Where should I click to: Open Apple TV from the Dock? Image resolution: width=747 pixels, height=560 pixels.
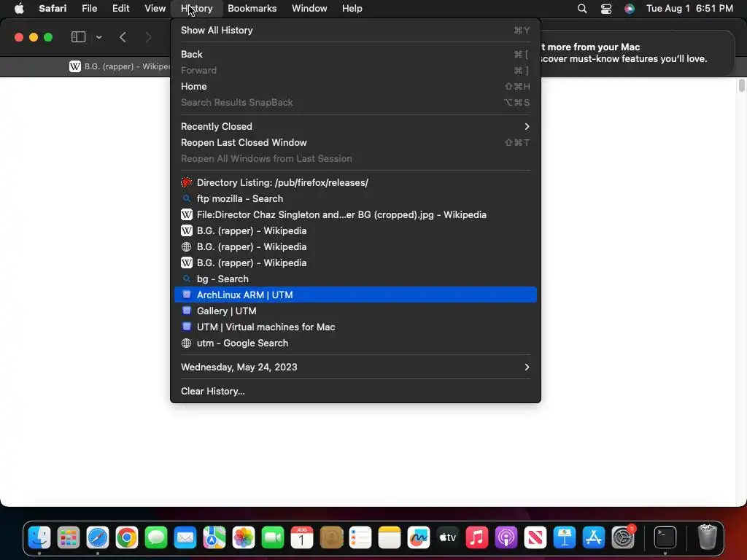click(x=448, y=537)
